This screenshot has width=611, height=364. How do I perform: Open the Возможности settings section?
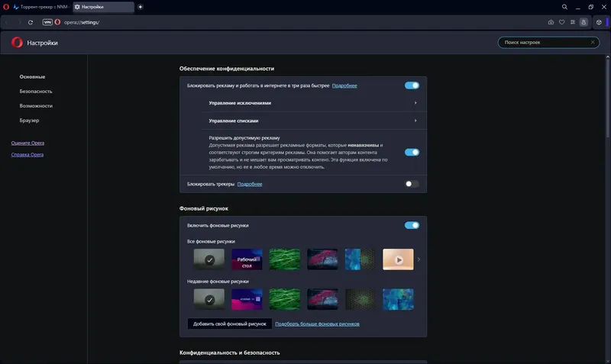click(36, 105)
